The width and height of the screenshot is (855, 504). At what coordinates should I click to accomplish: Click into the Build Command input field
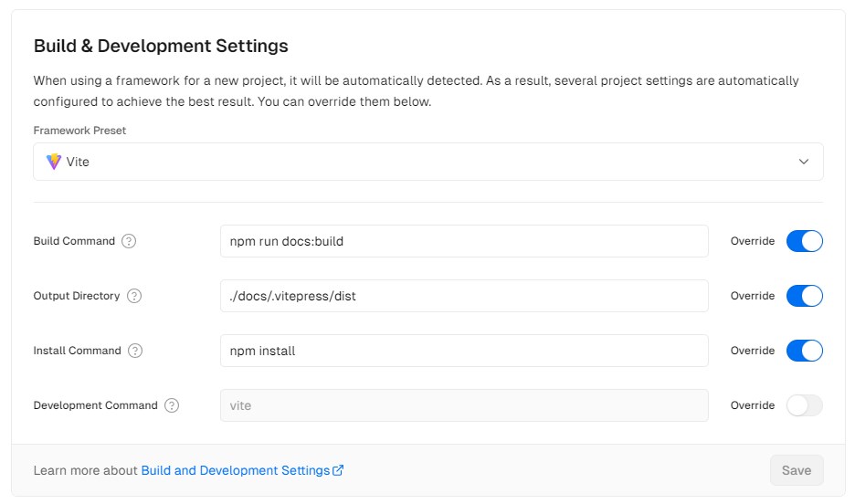(x=464, y=241)
